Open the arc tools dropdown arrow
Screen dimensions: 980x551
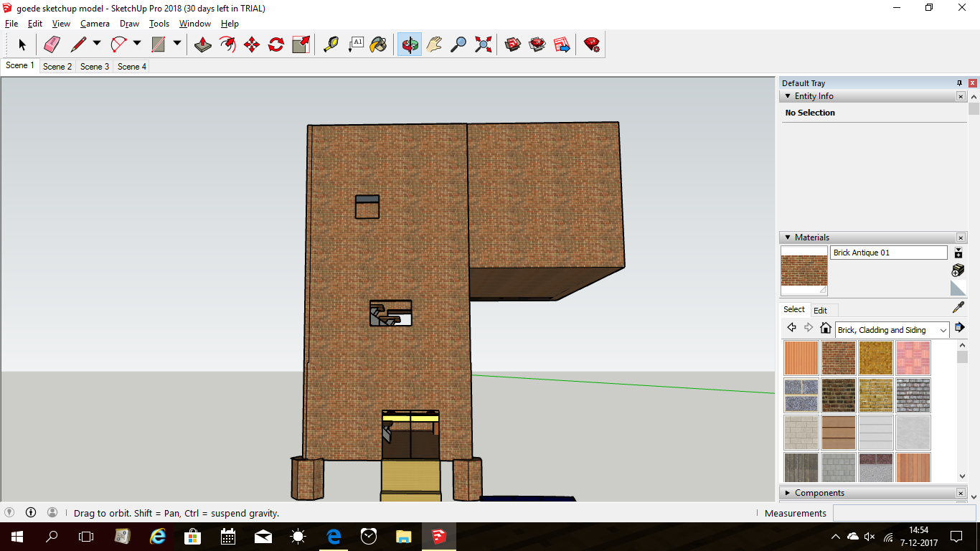137,43
